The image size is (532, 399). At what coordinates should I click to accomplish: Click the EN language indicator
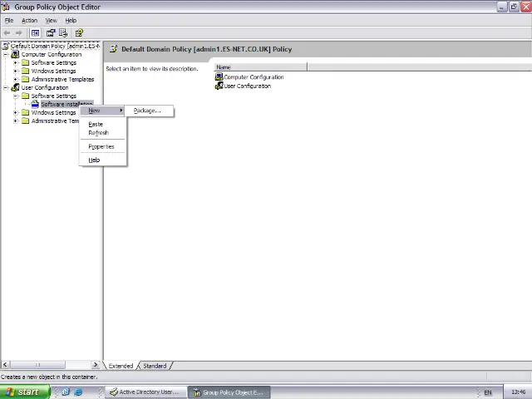click(488, 392)
